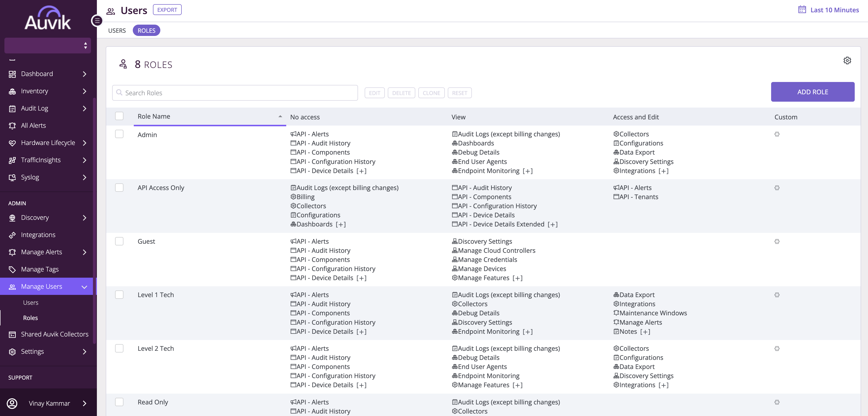Click the Shared Auvik Collectors icon

point(12,334)
